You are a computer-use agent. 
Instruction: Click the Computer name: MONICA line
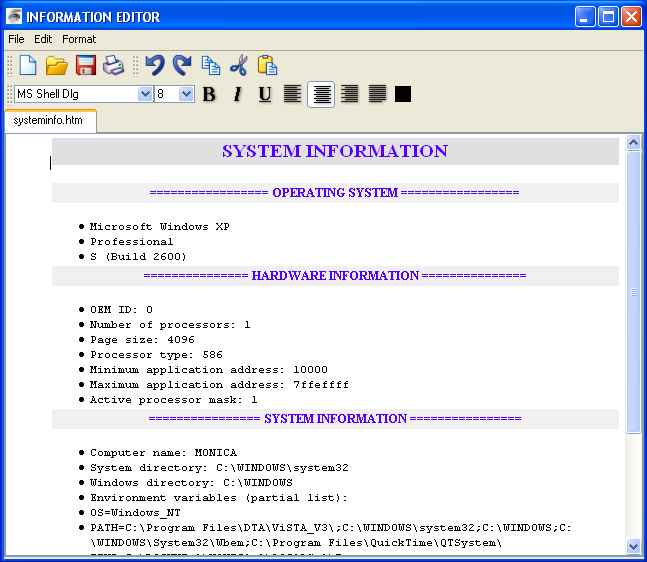tap(163, 453)
